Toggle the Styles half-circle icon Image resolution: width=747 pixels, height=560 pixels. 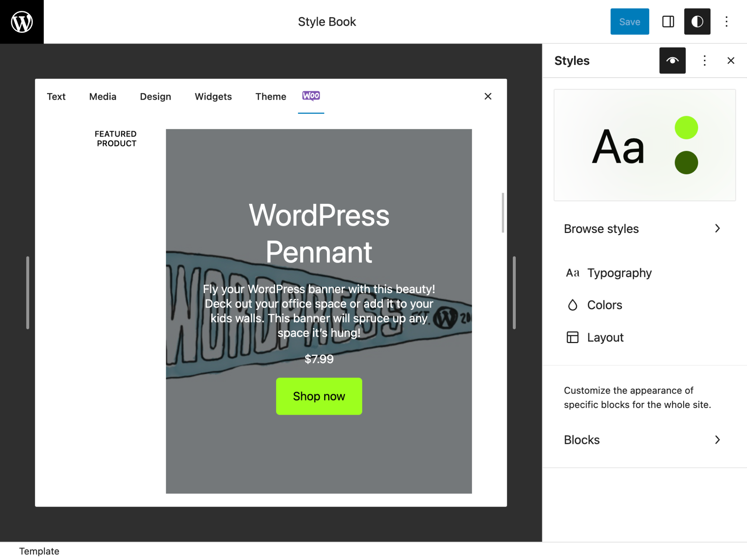point(697,22)
